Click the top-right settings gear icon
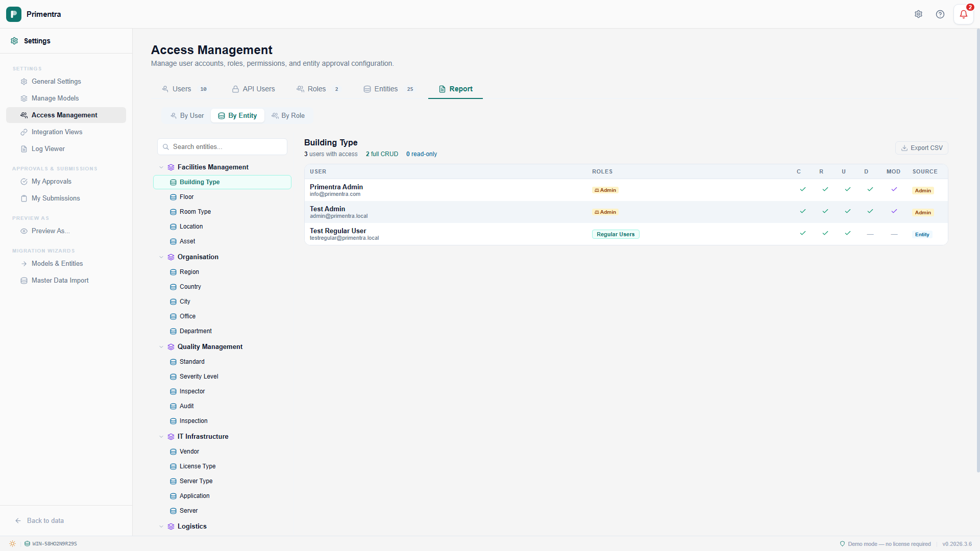 [x=918, y=14]
